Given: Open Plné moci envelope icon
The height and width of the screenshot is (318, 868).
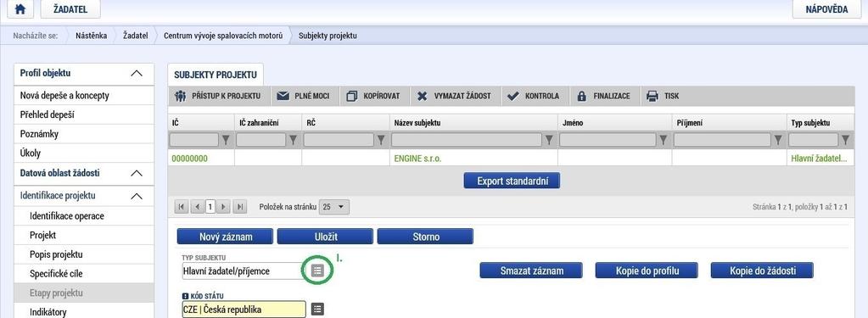Looking at the screenshot, I should [283, 96].
